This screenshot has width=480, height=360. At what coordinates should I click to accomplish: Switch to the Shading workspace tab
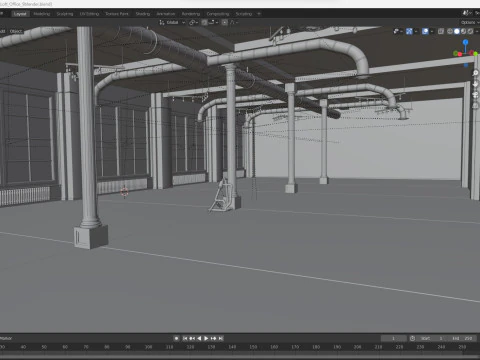(143, 14)
